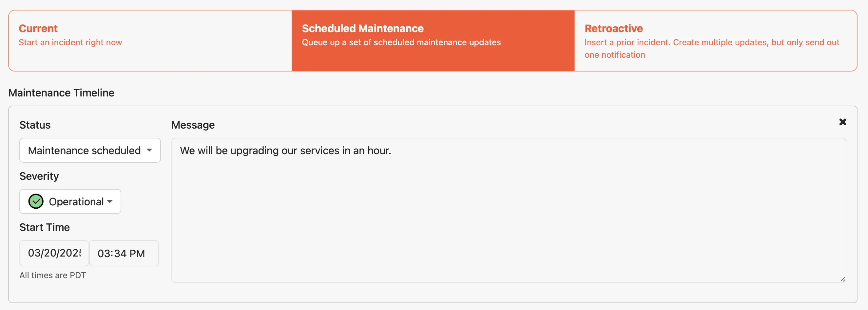Click the start date field showing 03/20/2025
The height and width of the screenshot is (310, 868).
[x=54, y=253]
